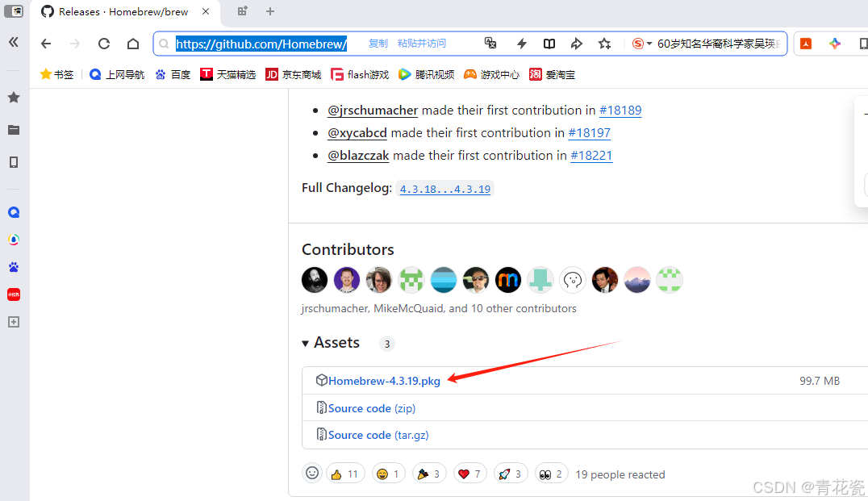Screen dimensions: 868x501
Task: Open the @jrschumacher profile link
Action: coord(373,111)
